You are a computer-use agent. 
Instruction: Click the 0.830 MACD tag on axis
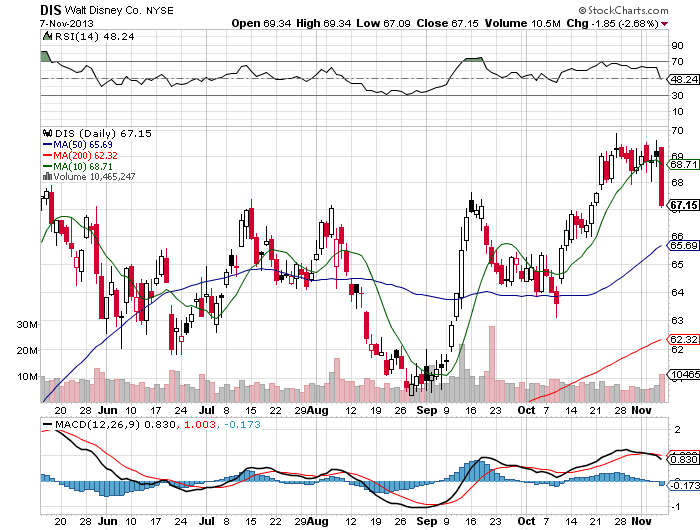point(683,459)
